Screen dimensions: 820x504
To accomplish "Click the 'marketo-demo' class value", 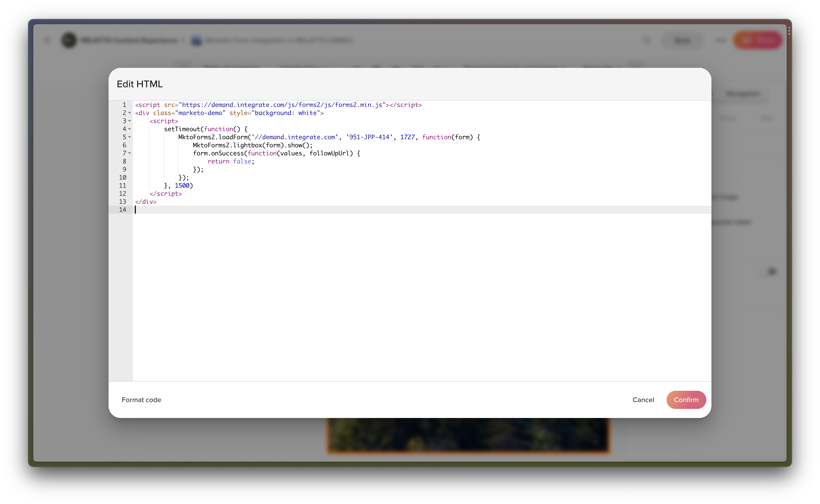I will click(200, 113).
